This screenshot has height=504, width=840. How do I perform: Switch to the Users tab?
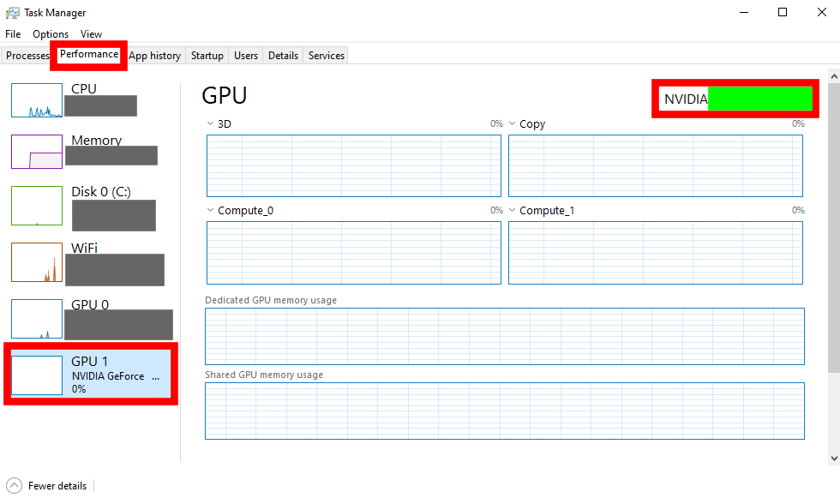click(x=246, y=55)
